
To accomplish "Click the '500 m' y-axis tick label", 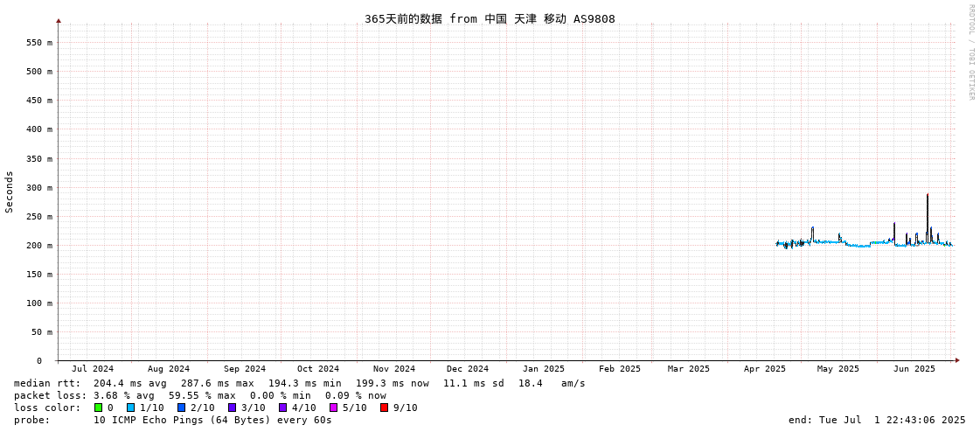I will click(40, 71).
